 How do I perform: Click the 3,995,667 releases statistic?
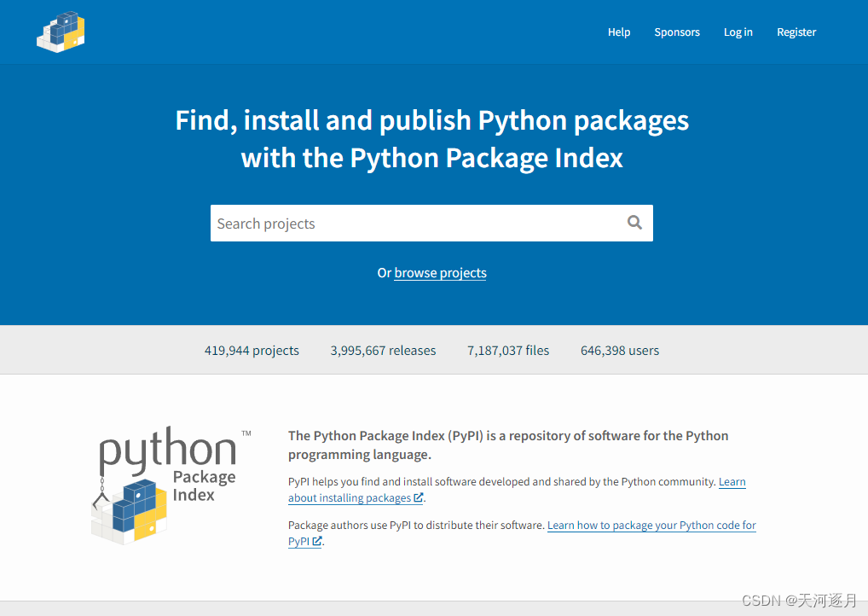tap(383, 350)
